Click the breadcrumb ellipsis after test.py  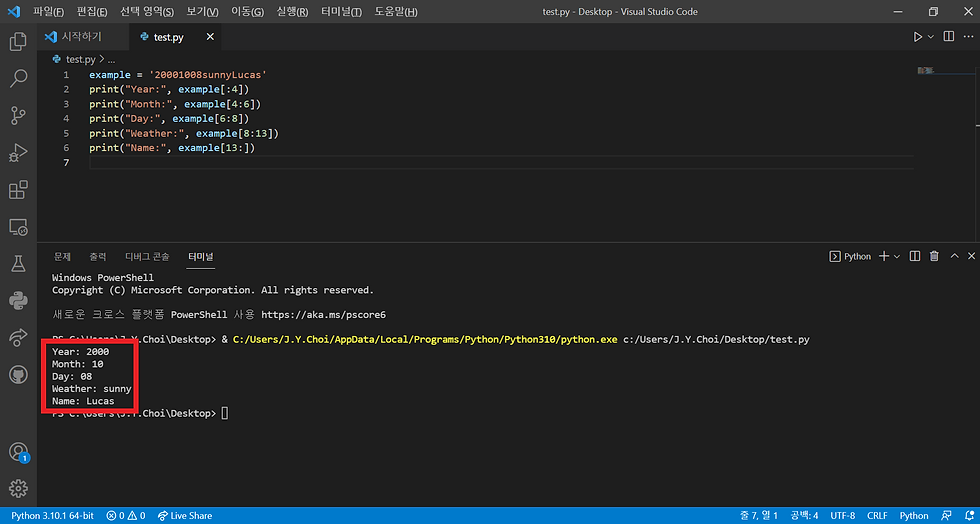click(112, 59)
